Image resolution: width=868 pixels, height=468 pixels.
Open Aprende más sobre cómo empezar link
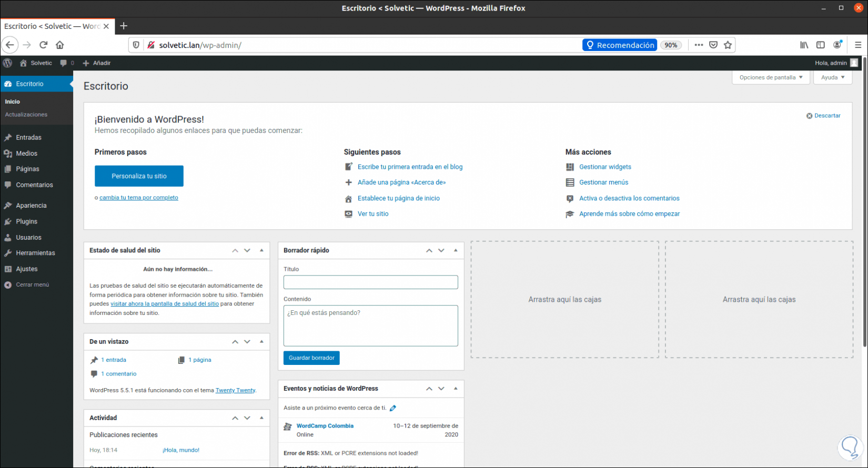(x=629, y=214)
